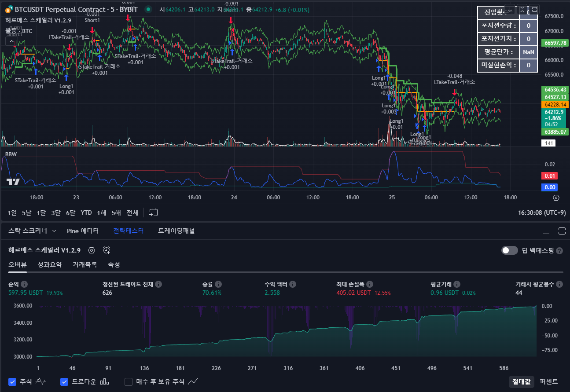Switch to the Pine 에디터 tab
This screenshot has width=570, height=392.
tap(83, 231)
